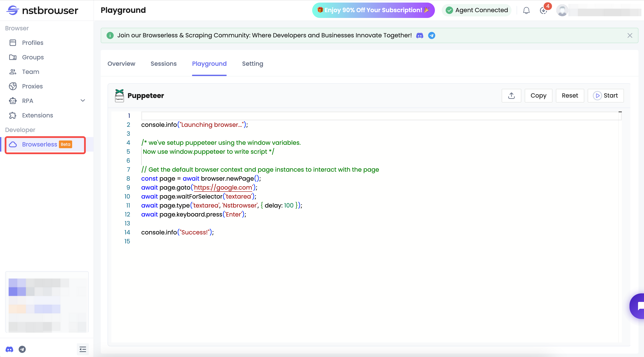Click the editor vertical scrollbar
644x357 pixels.
[620, 227]
